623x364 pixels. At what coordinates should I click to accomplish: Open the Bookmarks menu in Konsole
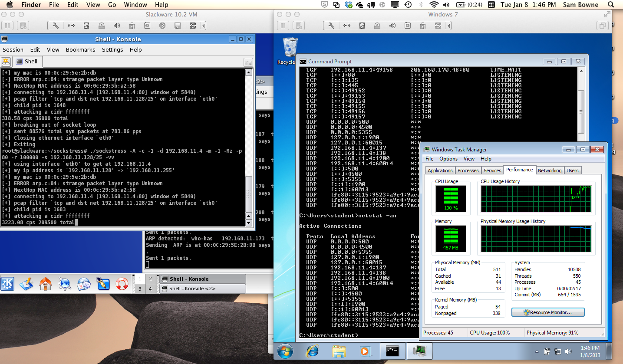pos(80,49)
